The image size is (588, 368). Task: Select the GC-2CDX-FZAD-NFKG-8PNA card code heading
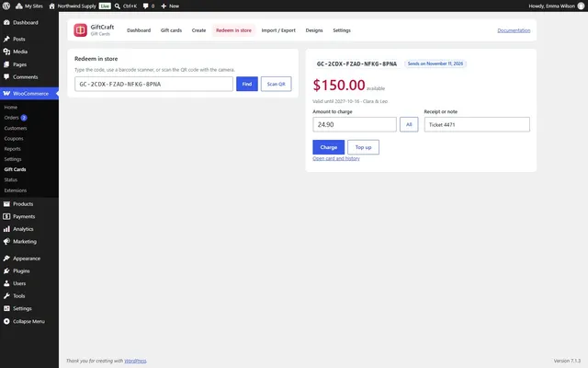(x=356, y=63)
